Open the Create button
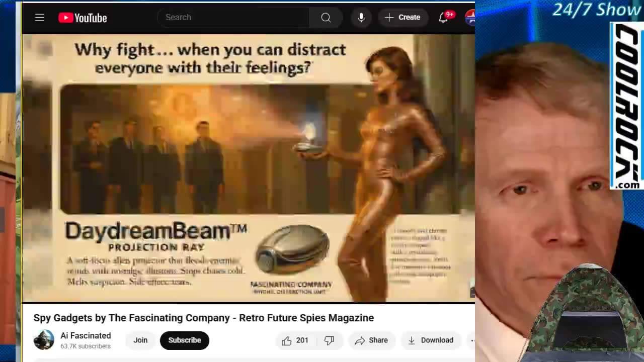Image resolution: width=644 pixels, height=362 pixels. [x=403, y=18]
